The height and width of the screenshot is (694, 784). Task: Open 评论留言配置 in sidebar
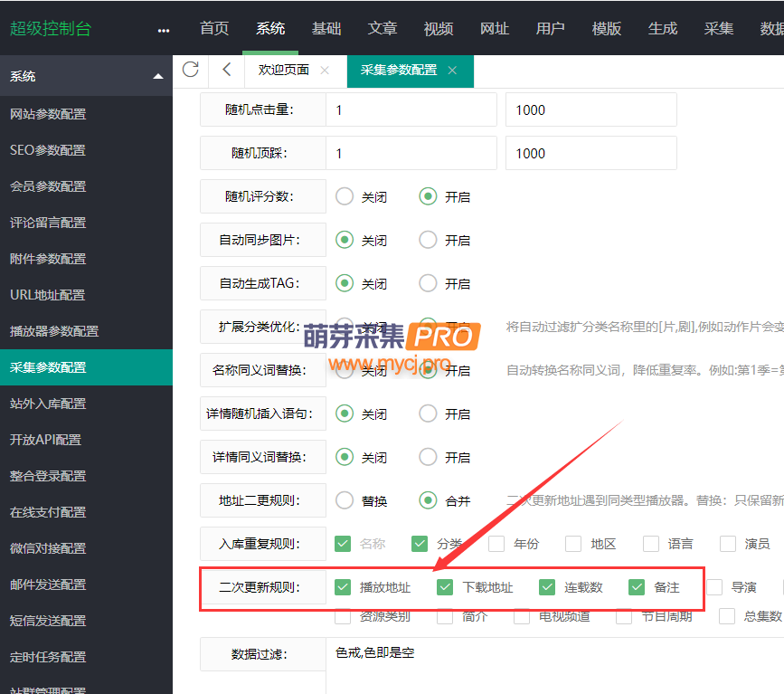[x=86, y=223]
